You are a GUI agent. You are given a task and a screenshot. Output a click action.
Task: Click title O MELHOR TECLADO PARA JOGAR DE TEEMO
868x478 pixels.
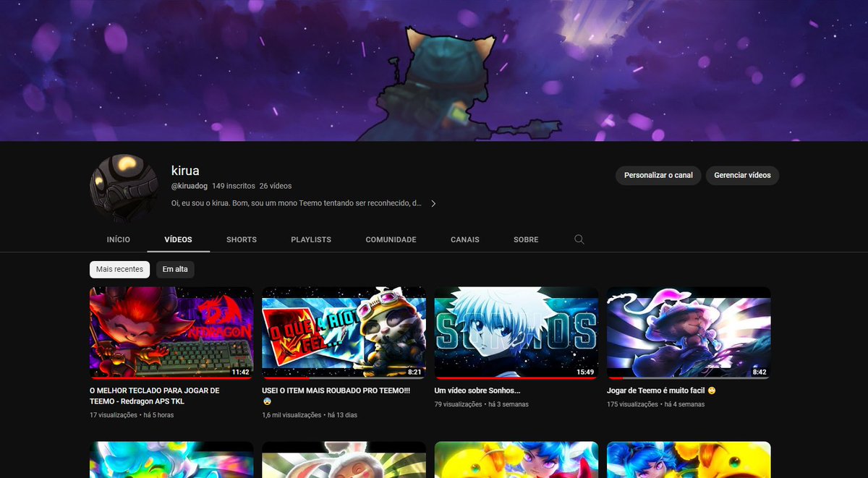(155, 396)
